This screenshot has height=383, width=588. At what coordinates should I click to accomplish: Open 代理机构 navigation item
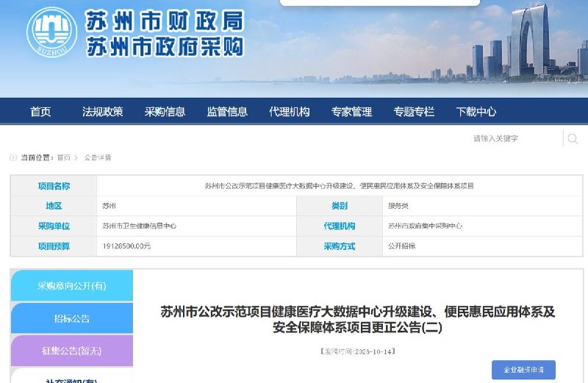pos(289,112)
